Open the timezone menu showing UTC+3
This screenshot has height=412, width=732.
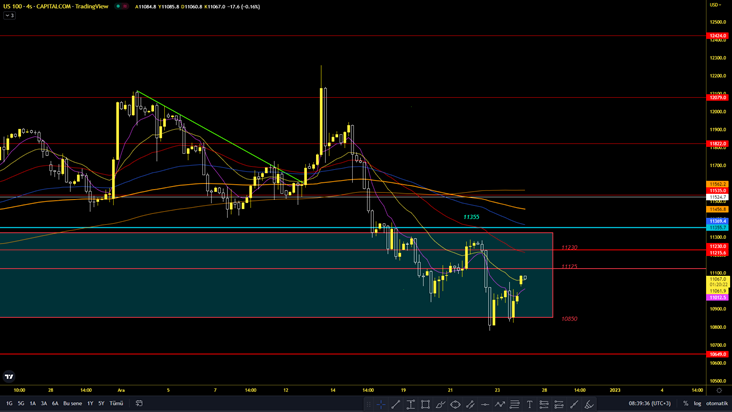[x=649, y=403]
